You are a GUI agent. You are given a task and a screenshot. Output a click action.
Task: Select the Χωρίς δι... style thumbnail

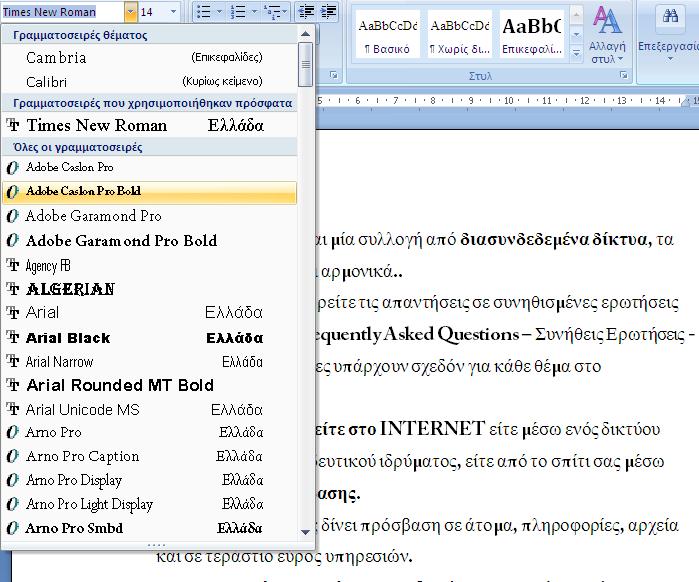[x=460, y=35]
